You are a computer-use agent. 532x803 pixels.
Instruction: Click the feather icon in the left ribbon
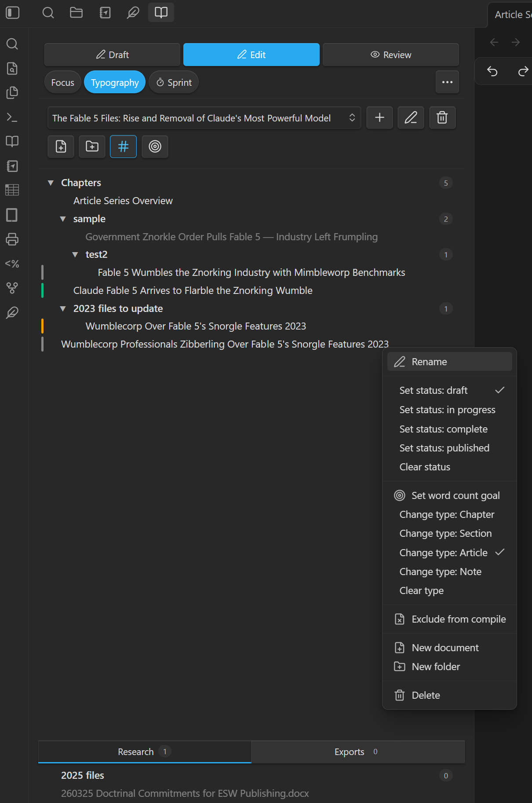coord(12,312)
